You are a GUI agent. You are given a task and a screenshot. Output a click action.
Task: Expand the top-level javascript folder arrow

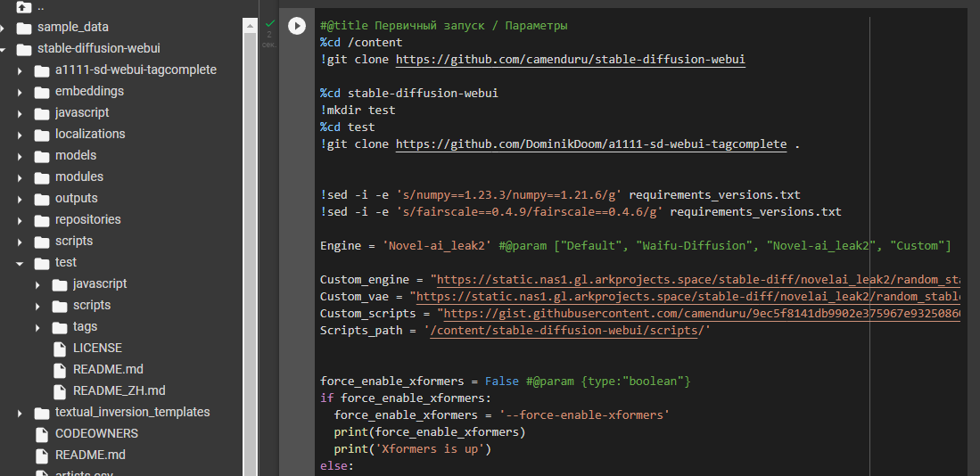(x=20, y=113)
